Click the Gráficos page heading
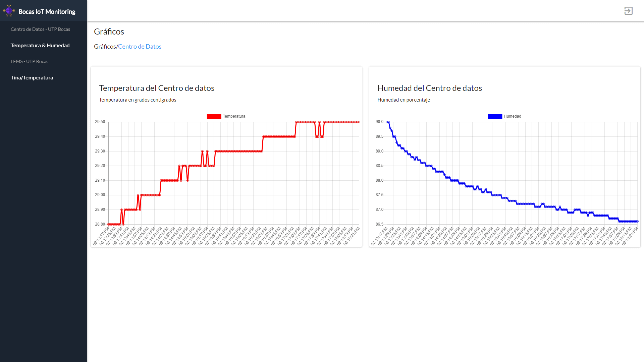 tap(109, 32)
